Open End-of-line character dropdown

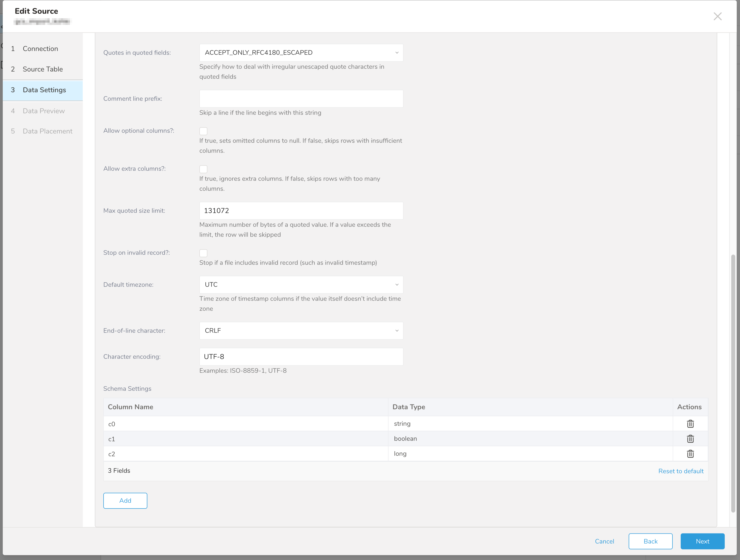click(301, 331)
